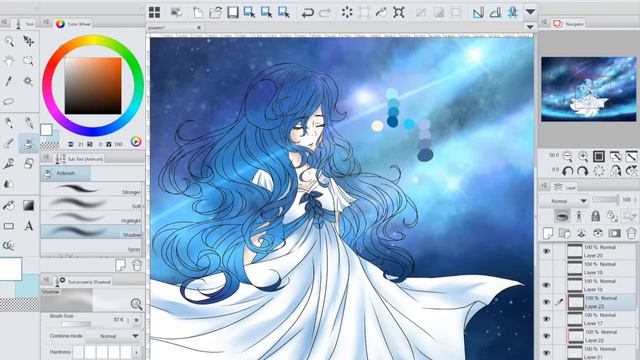Image resolution: width=640 pixels, height=360 pixels.
Task: Hide Layer 20 eye icon
Action: (546, 251)
